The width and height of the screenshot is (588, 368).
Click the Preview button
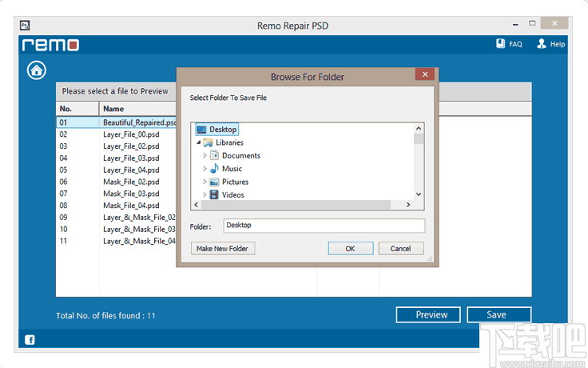tap(428, 314)
